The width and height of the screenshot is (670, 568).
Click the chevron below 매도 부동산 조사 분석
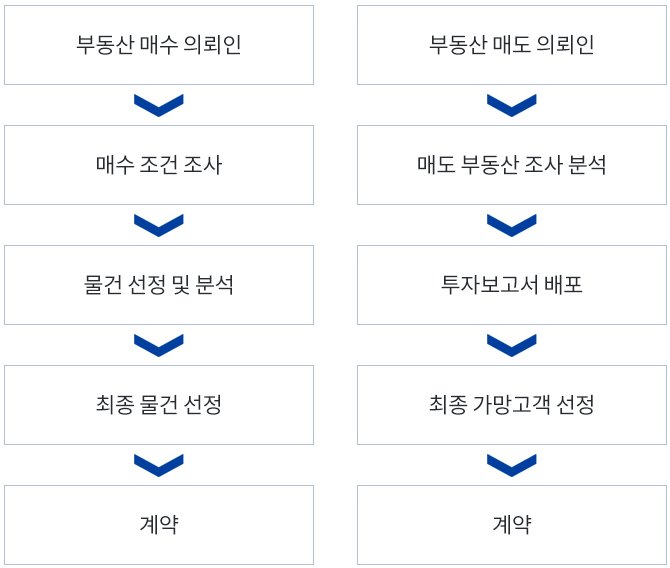(x=511, y=225)
